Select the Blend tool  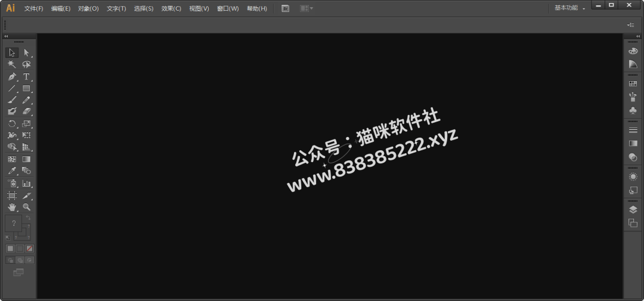click(x=26, y=170)
